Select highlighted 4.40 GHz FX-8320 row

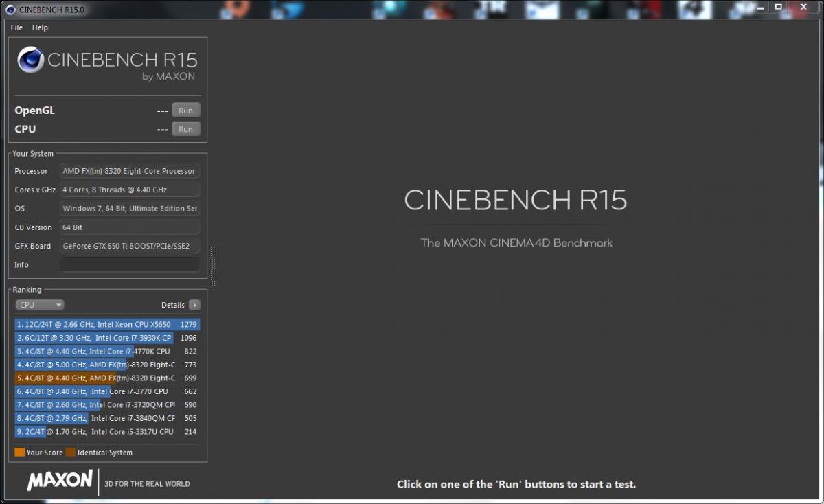(x=107, y=378)
